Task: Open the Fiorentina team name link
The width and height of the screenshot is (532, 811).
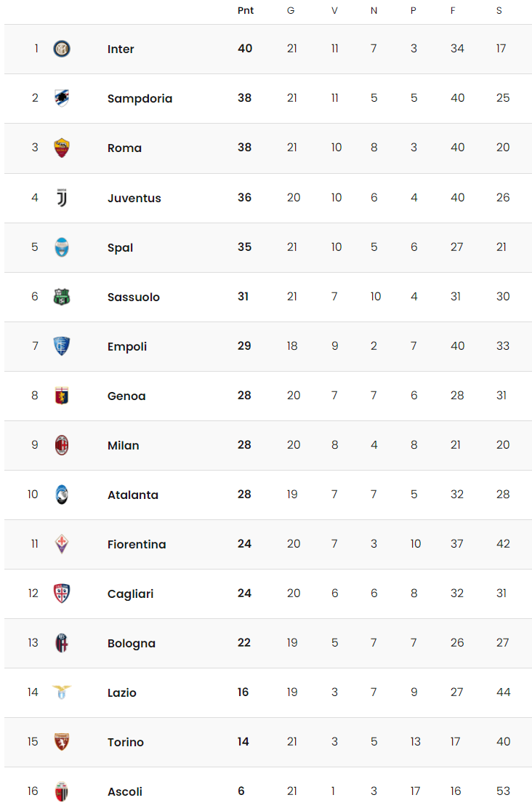Action: [x=137, y=544]
